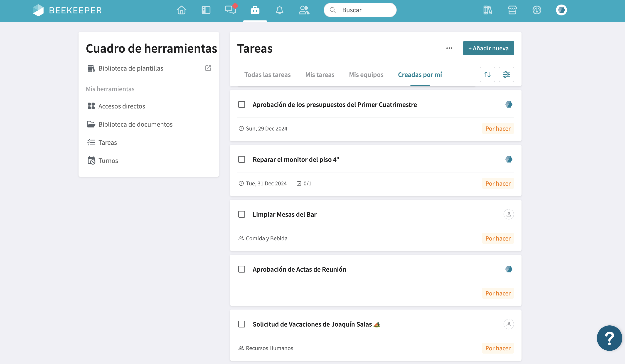Open the help question mark bubble

(x=609, y=338)
